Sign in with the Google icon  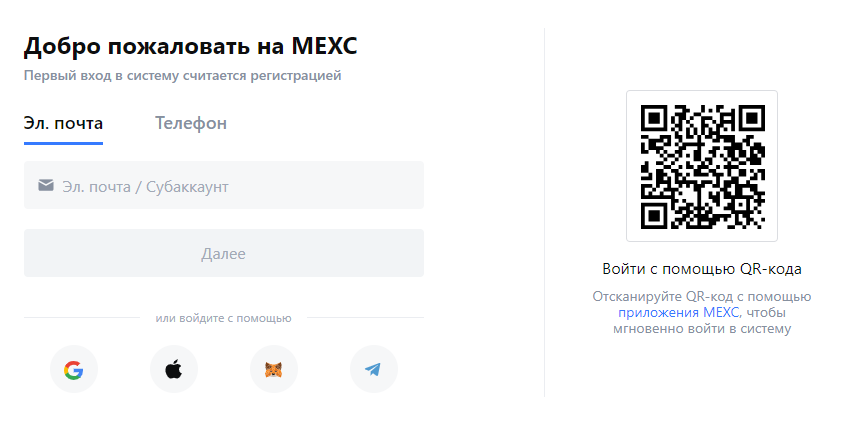(73, 370)
